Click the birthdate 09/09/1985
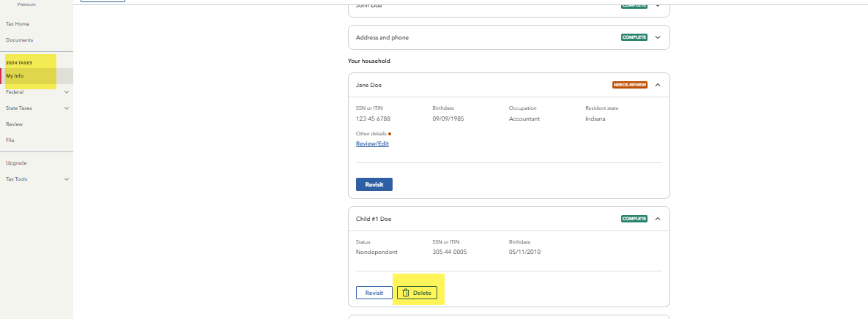 pos(448,119)
